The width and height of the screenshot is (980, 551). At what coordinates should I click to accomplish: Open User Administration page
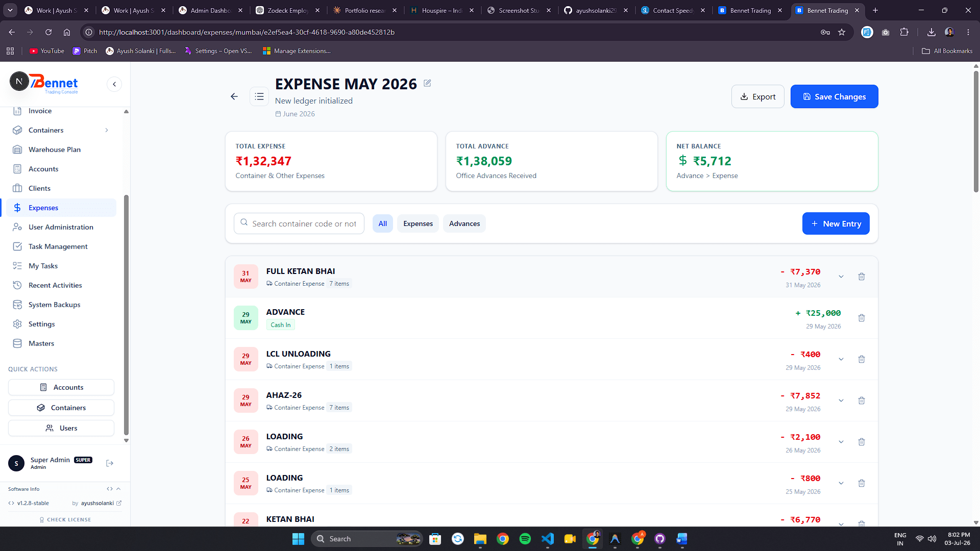pos(61,227)
